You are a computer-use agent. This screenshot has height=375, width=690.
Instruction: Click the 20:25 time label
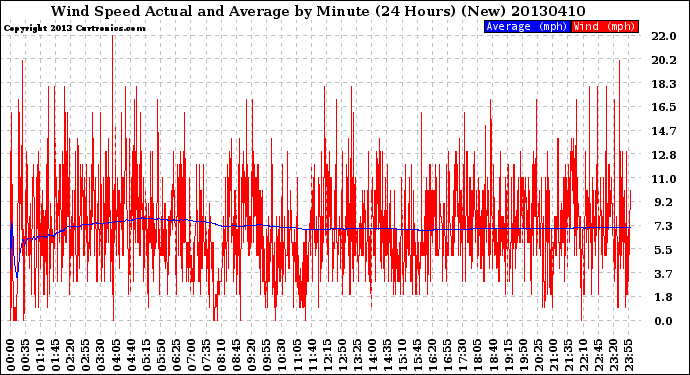538,355
